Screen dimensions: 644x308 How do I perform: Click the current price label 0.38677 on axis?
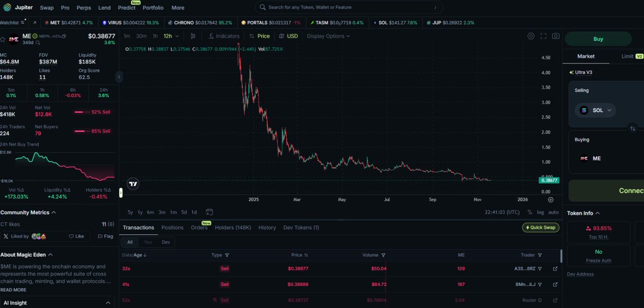click(x=549, y=180)
